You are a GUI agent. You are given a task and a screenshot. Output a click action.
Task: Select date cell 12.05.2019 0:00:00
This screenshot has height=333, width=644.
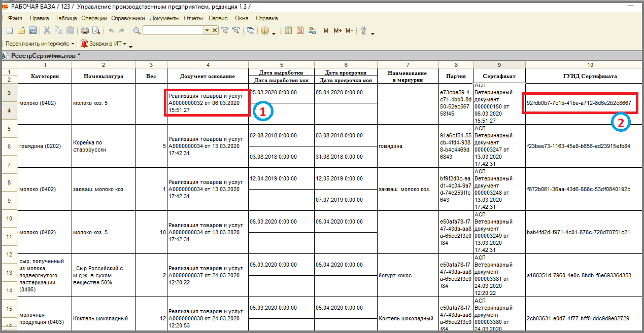(346, 178)
